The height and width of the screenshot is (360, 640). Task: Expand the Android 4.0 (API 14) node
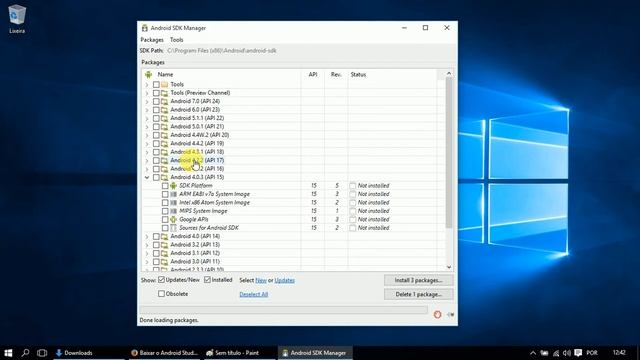tap(147, 236)
